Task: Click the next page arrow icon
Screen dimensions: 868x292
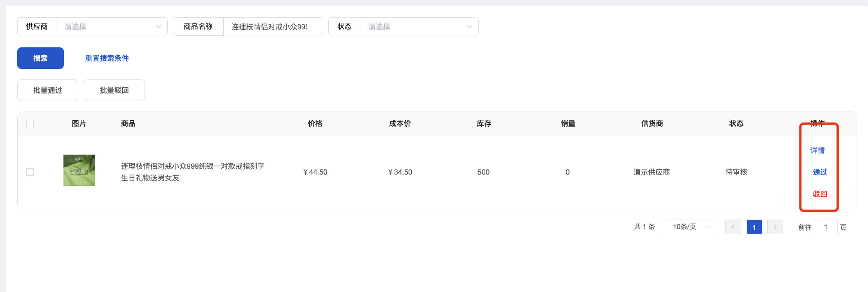Action: 775,227
